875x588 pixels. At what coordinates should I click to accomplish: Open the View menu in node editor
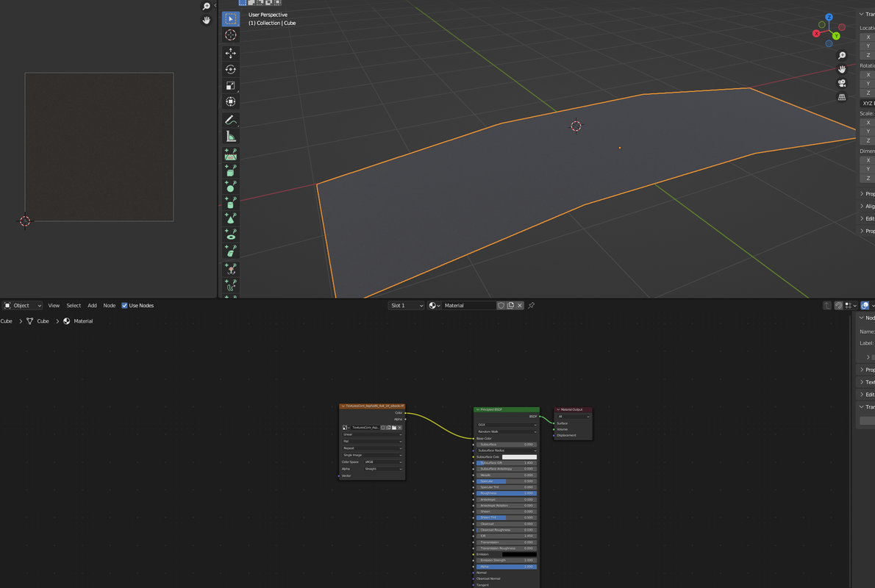[x=54, y=305]
